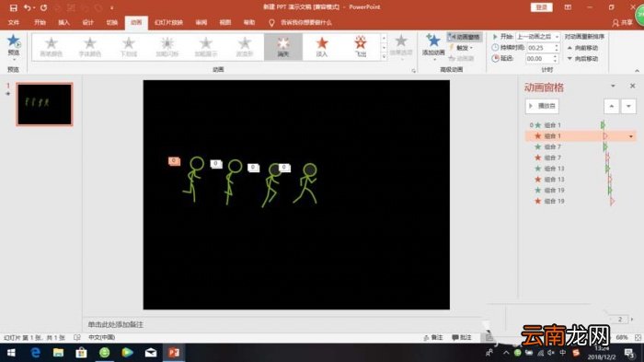Select the Underline emphasis effect

(x=128, y=47)
